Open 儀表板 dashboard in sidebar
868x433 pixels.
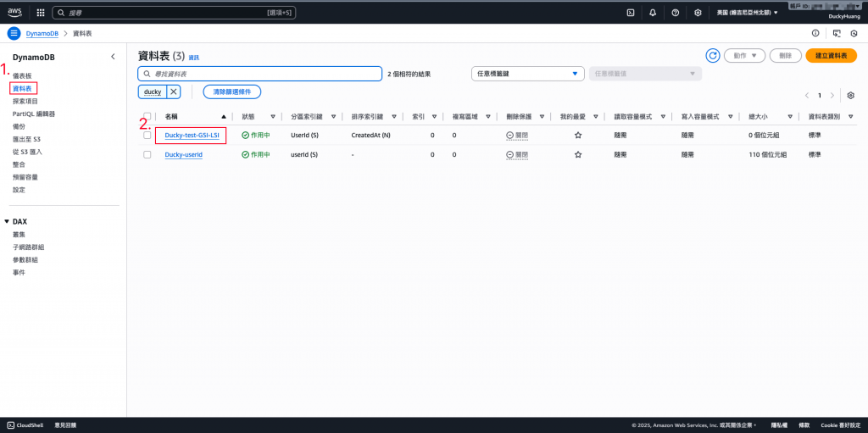coord(23,75)
